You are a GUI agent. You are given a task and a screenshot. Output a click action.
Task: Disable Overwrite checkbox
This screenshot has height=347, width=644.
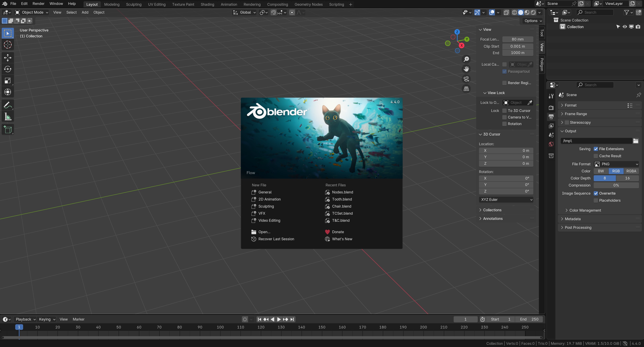tap(596, 193)
